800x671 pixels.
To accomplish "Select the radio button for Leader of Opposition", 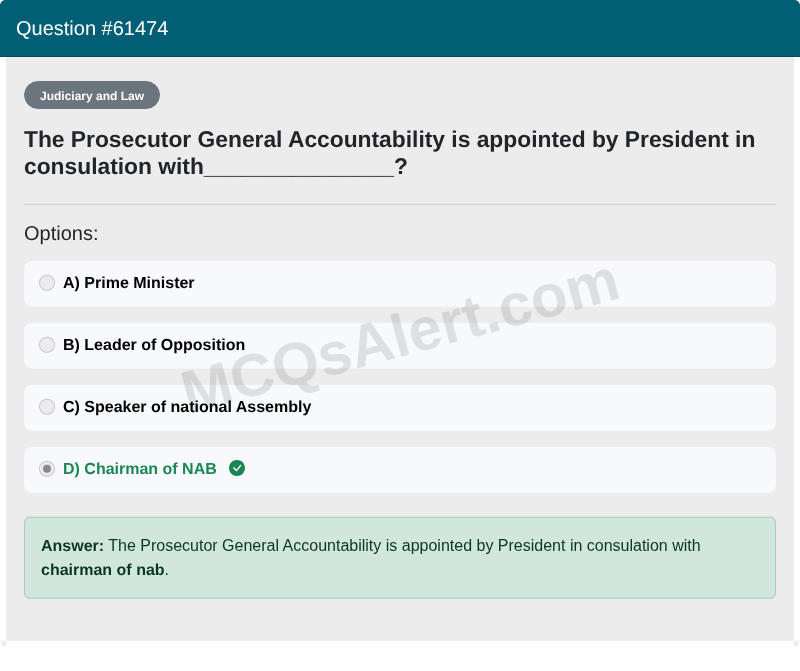I will click(47, 345).
